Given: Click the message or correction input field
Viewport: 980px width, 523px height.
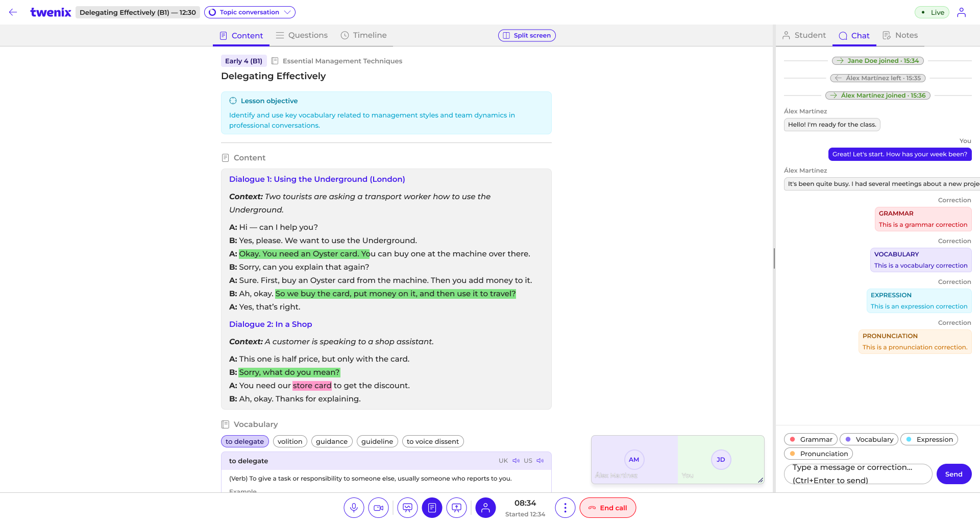Looking at the screenshot, I should [x=858, y=474].
